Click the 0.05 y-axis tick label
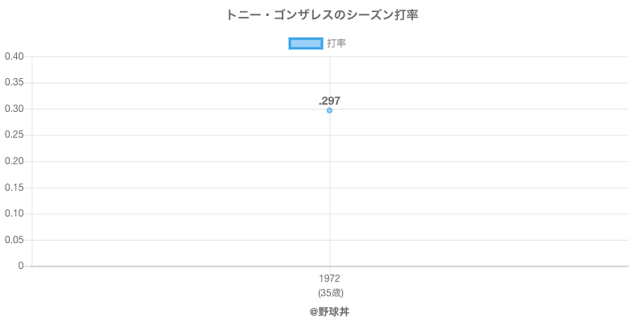 [14, 240]
